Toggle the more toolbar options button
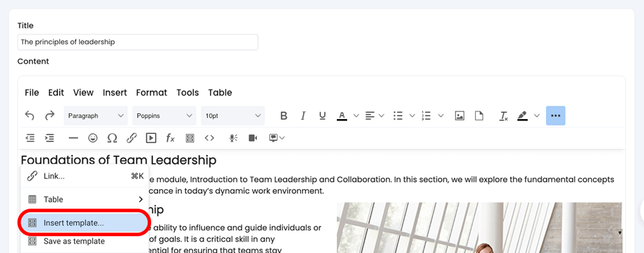Image resolution: width=644 pixels, height=253 pixels. click(x=556, y=116)
